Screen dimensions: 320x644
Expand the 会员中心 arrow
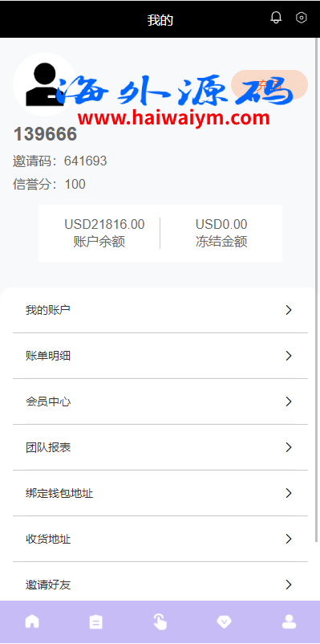pyautogui.click(x=289, y=401)
